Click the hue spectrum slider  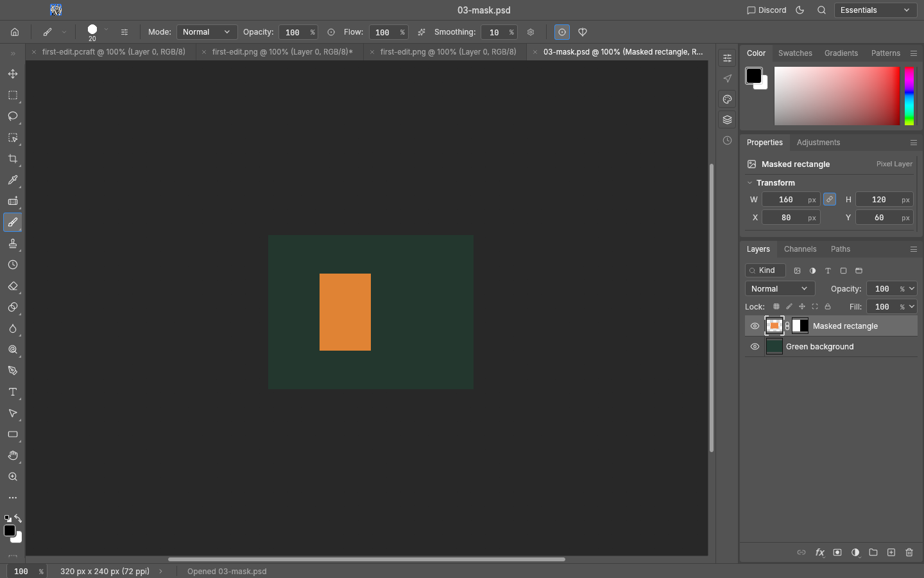pyautogui.click(x=909, y=96)
